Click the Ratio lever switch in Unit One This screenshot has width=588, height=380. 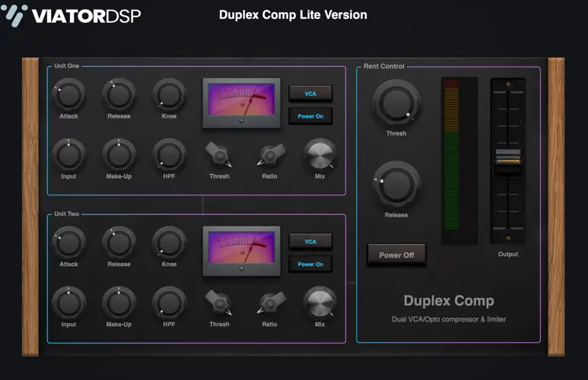[x=269, y=156]
